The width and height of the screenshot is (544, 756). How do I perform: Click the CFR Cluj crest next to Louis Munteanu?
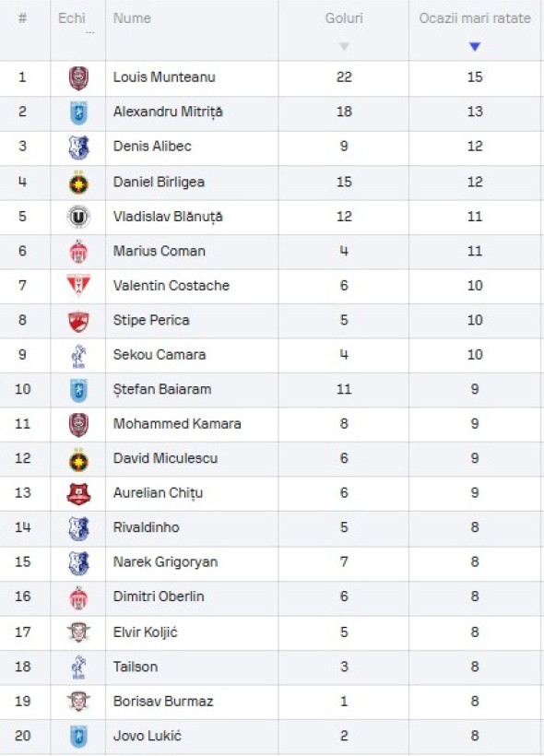[78, 78]
